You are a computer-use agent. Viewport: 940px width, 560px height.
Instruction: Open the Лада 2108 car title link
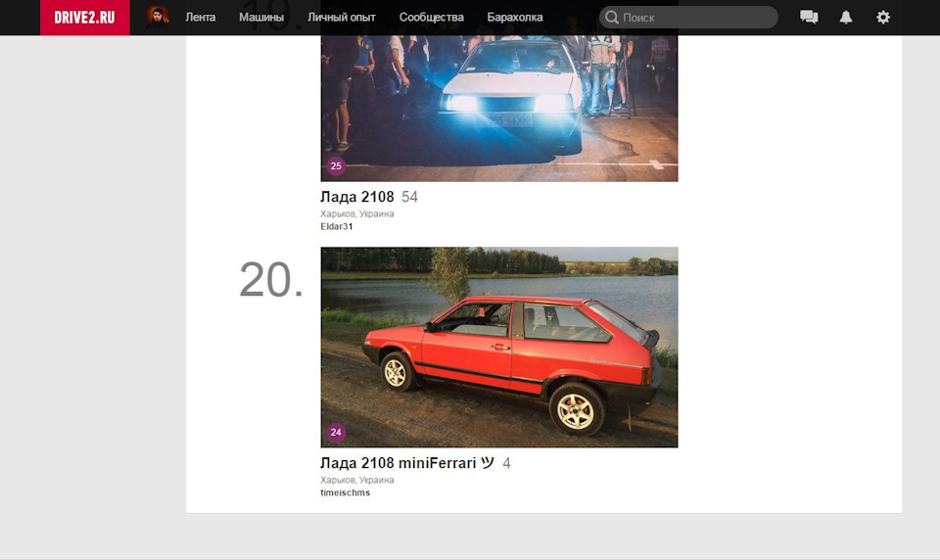click(357, 197)
